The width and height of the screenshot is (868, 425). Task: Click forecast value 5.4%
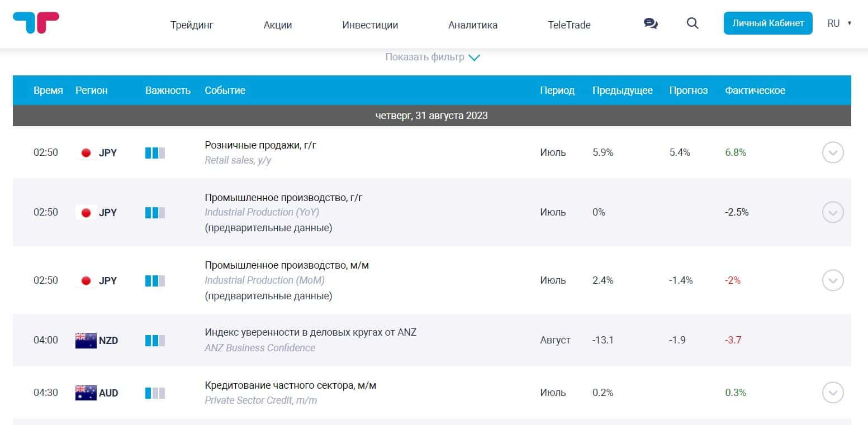(680, 152)
